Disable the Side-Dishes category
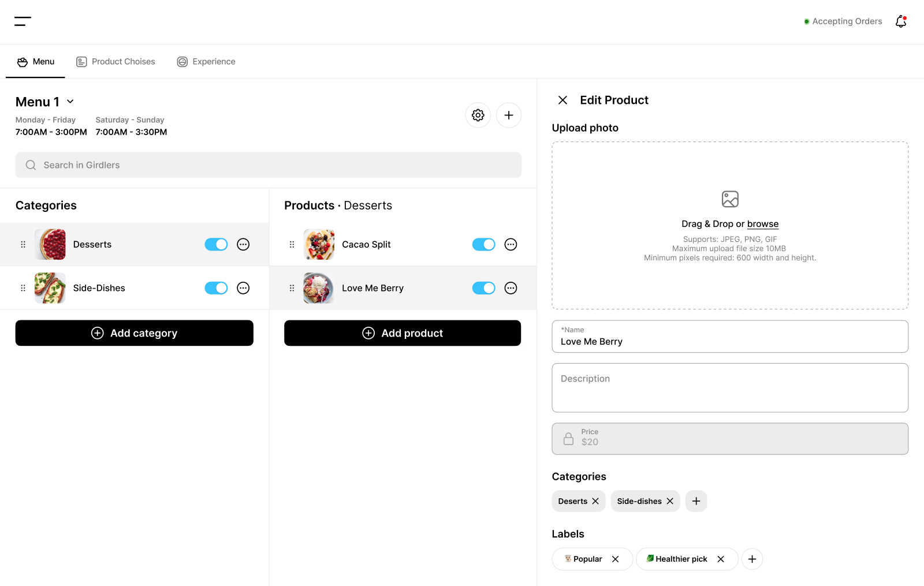Viewport: 924px width, 586px height. (216, 288)
